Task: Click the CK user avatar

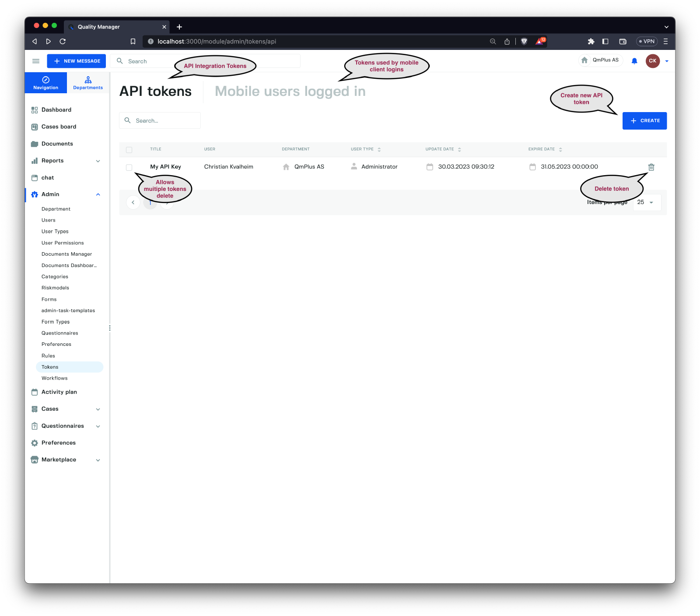Action: tap(652, 61)
